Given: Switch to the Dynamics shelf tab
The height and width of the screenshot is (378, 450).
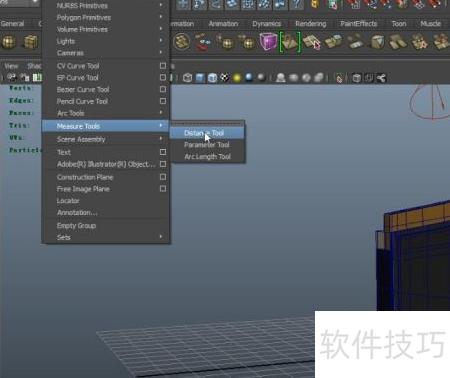Looking at the screenshot, I should pyautogui.click(x=266, y=24).
